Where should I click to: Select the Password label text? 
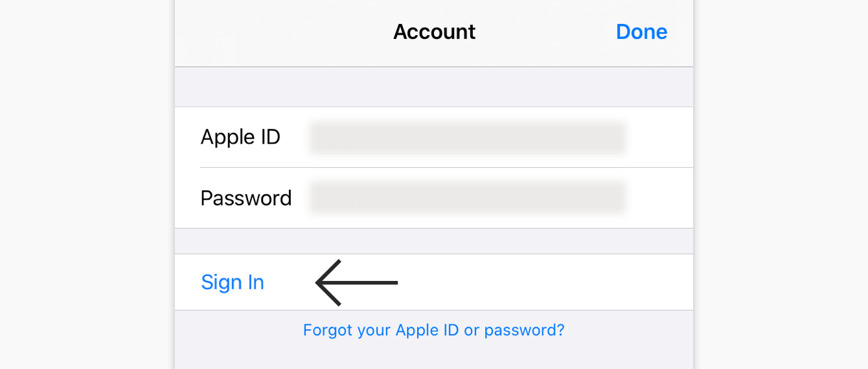click(246, 198)
